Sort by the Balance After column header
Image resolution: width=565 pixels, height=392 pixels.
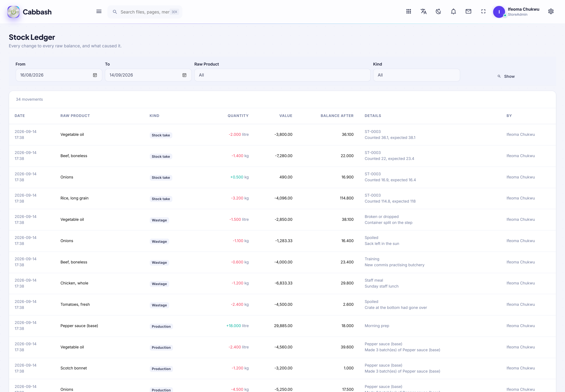(x=337, y=116)
